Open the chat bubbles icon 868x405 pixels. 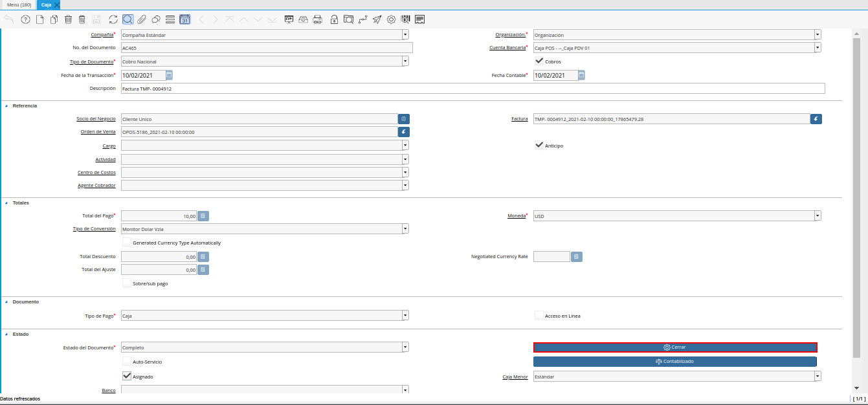coord(156,19)
